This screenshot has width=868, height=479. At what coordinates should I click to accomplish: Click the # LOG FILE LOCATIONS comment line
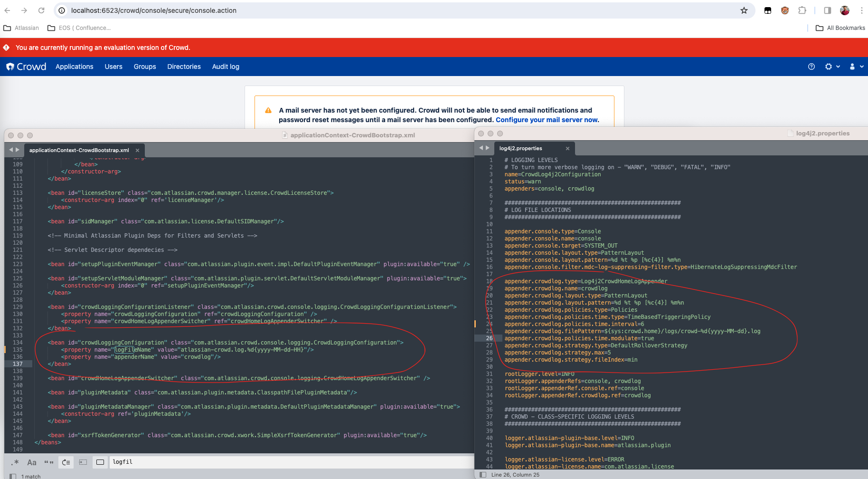pos(538,210)
